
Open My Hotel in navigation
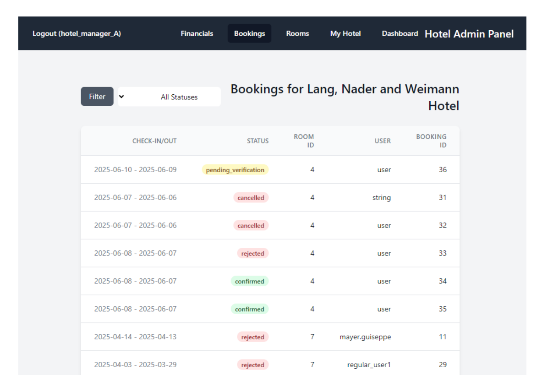click(345, 33)
